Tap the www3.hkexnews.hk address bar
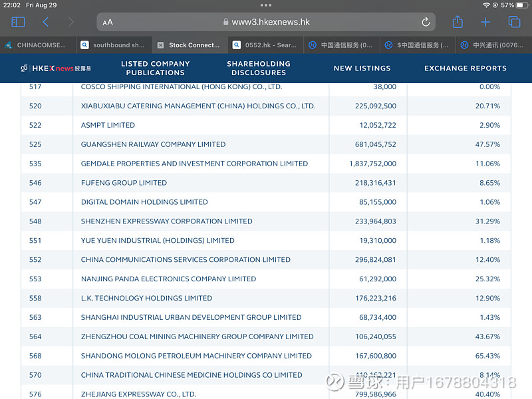Screen dimensions: 532x399 [x=266, y=22]
